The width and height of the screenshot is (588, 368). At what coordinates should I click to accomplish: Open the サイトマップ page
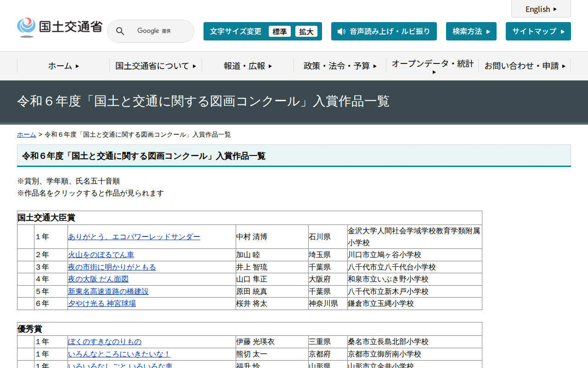coord(538,31)
